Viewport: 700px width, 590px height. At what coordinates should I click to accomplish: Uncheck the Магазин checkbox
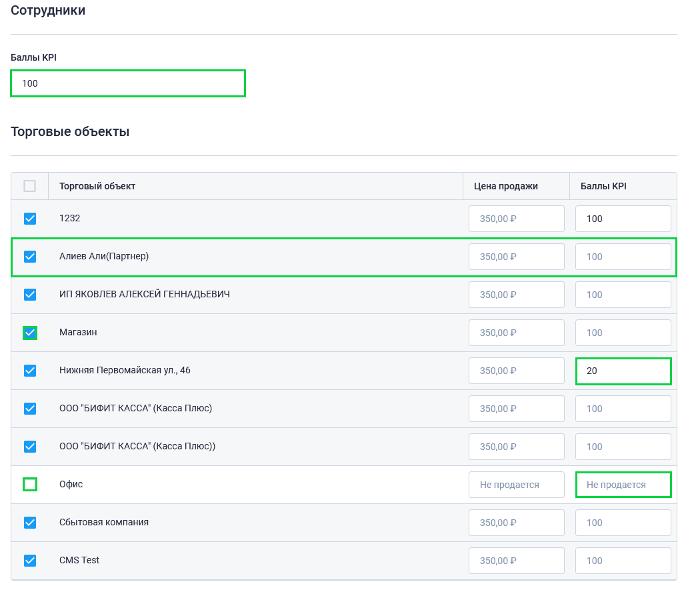click(x=30, y=333)
